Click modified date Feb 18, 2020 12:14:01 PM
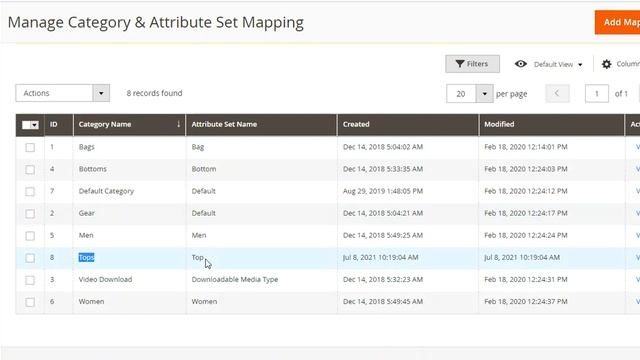 pos(526,147)
